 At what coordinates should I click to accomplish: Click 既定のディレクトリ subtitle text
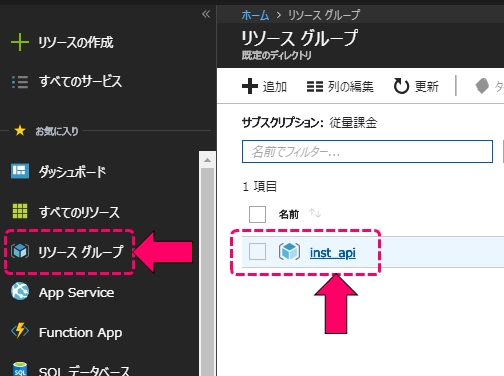point(277,55)
